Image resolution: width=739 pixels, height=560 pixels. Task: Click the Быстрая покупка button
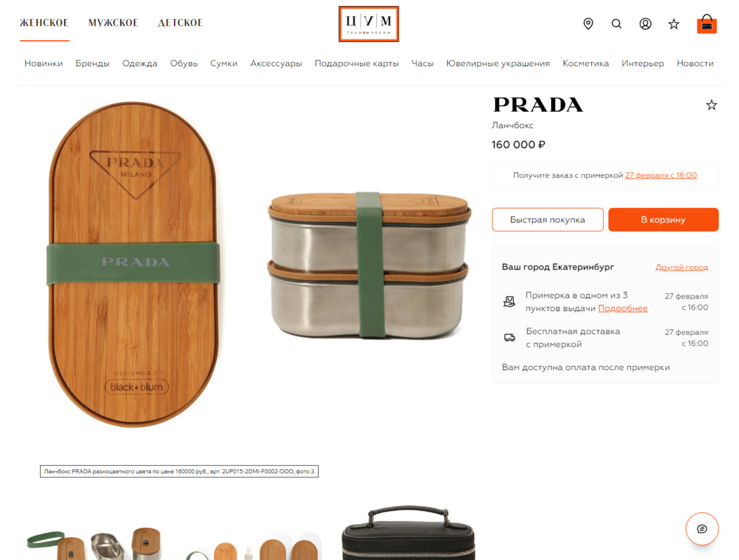click(548, 220)
